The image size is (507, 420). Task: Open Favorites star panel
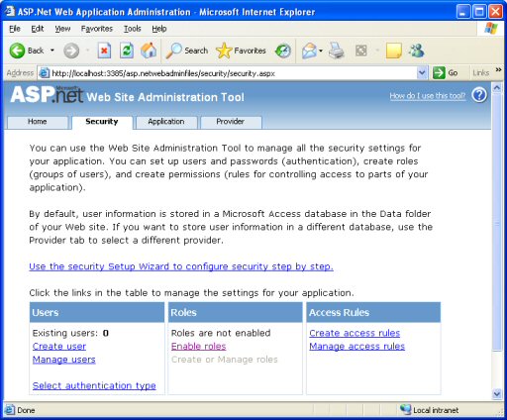point(241,51)
